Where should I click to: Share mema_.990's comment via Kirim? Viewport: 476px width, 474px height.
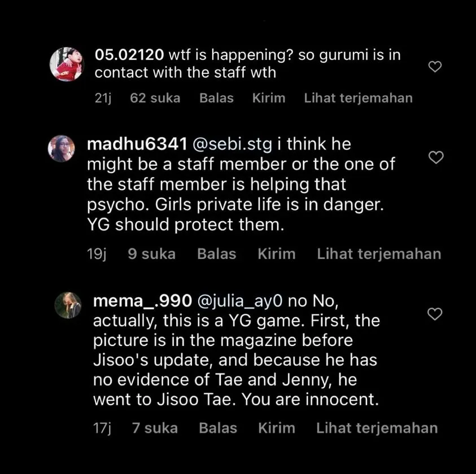[x=277, y=428]
